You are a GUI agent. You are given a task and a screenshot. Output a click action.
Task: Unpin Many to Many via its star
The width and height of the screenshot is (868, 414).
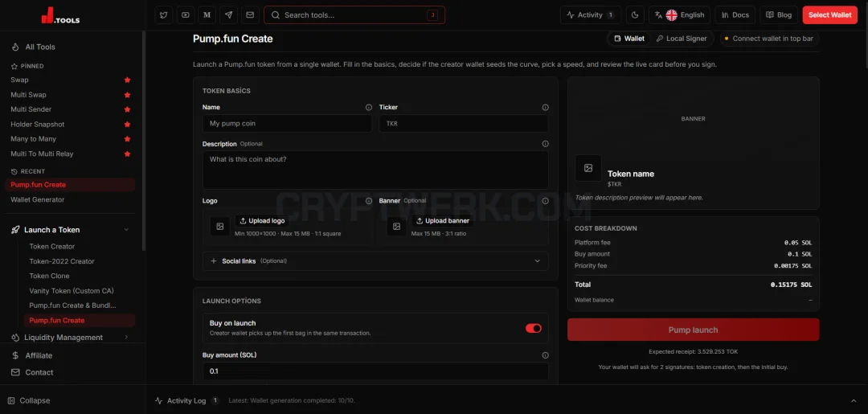coord(127,139)
